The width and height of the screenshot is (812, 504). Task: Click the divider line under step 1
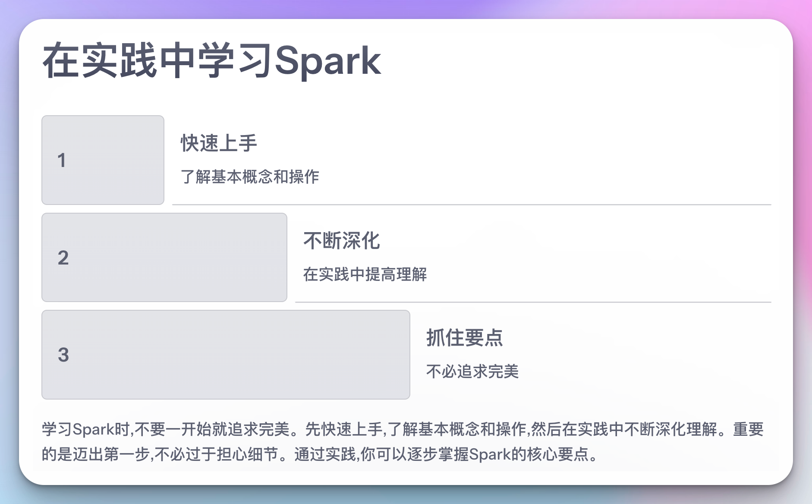pyautogui.click(x=472, y=205)
